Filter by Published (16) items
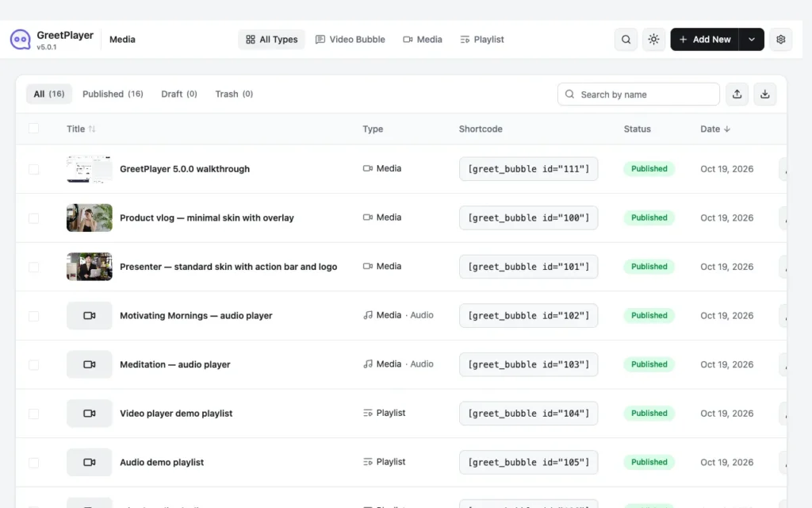Image resolution: width=812 pixels, height=508 pixels. [x=113, y=94]
